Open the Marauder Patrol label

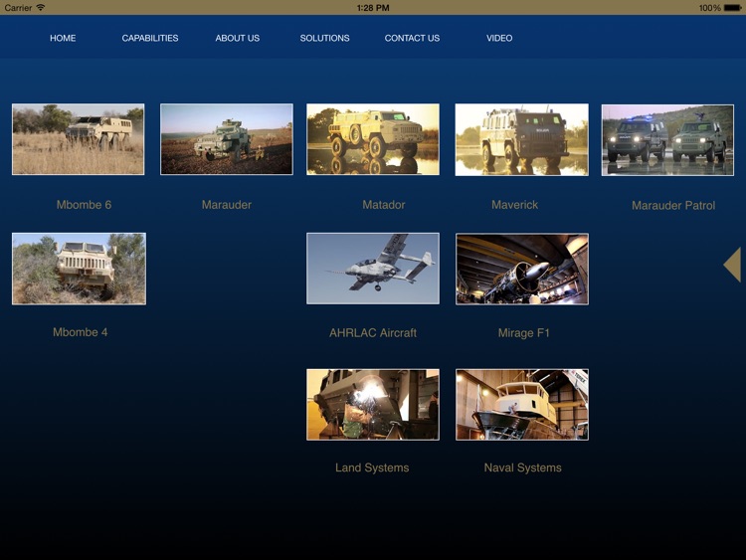coord(673,206)
